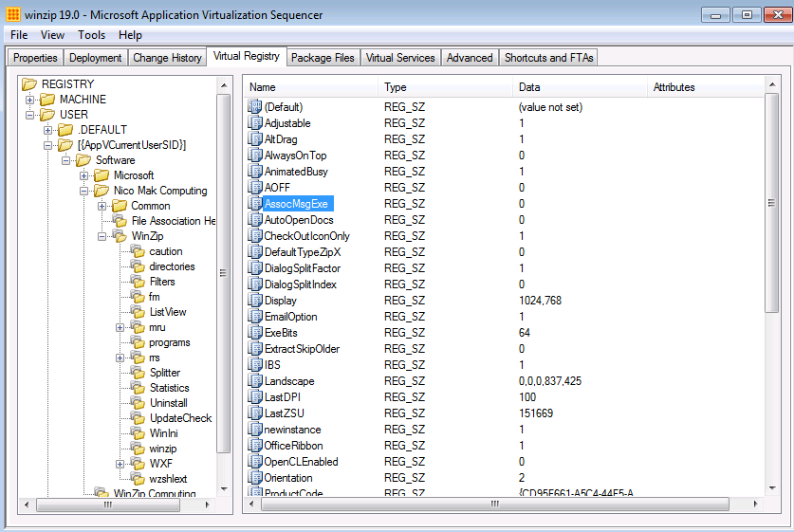Expand the Common key node
Image resolution: width=794 pixels, height=532 pixels.
(102, 206)
